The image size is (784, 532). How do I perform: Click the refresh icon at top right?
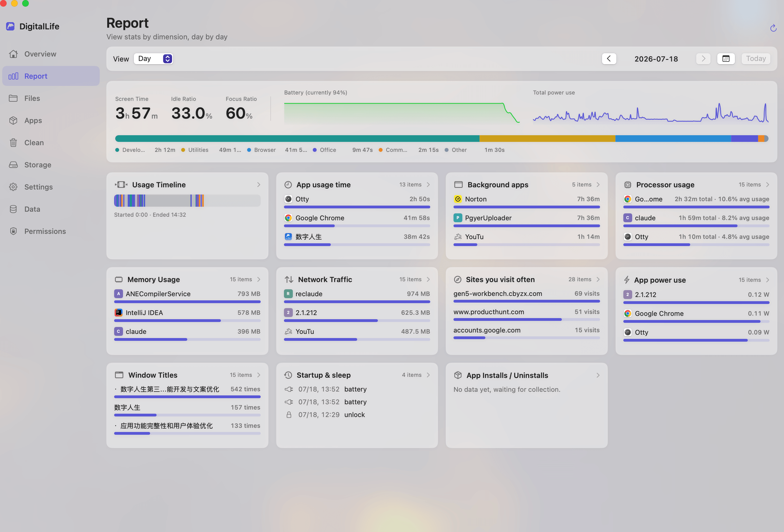[x=773, y=28]
